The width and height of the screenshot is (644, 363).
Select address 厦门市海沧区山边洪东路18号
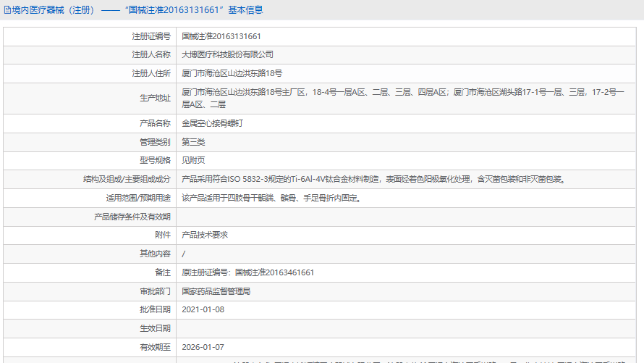pos(232,74)
